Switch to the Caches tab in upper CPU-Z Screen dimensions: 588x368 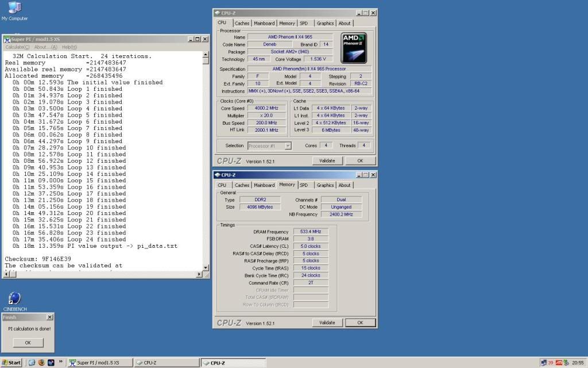click(x=242, y=24)
